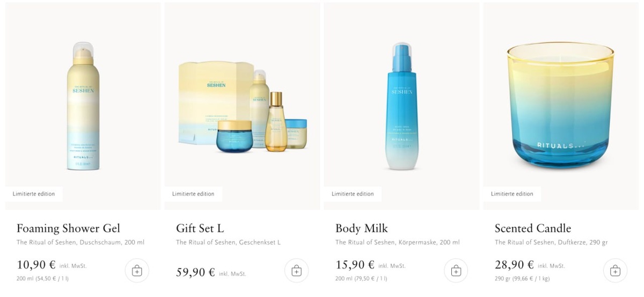Click Limitierte edition badge on shower gel
The width and height of the screenshot is (644, 297).
click(x=34, y=194)
